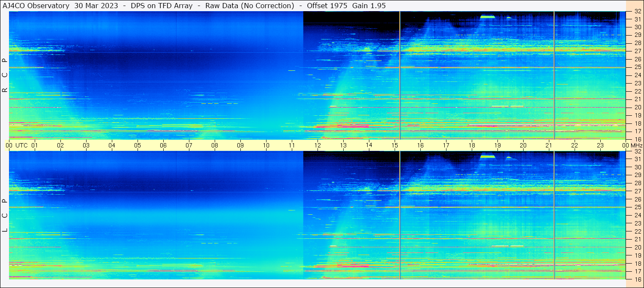The image size is (644, 288).
Task: Click 30 MHz tick on RCP frequency scale
Action: (637, 27)
